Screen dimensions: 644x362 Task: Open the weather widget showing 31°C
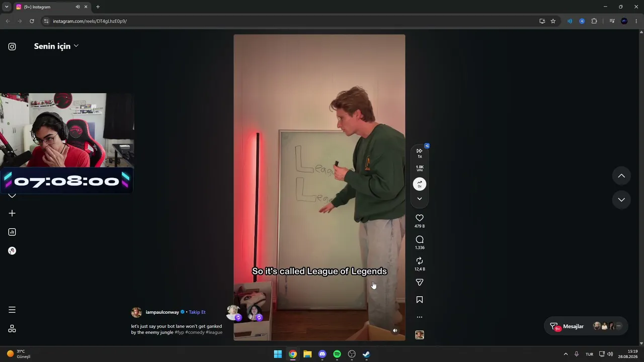(x=19, y=354)
